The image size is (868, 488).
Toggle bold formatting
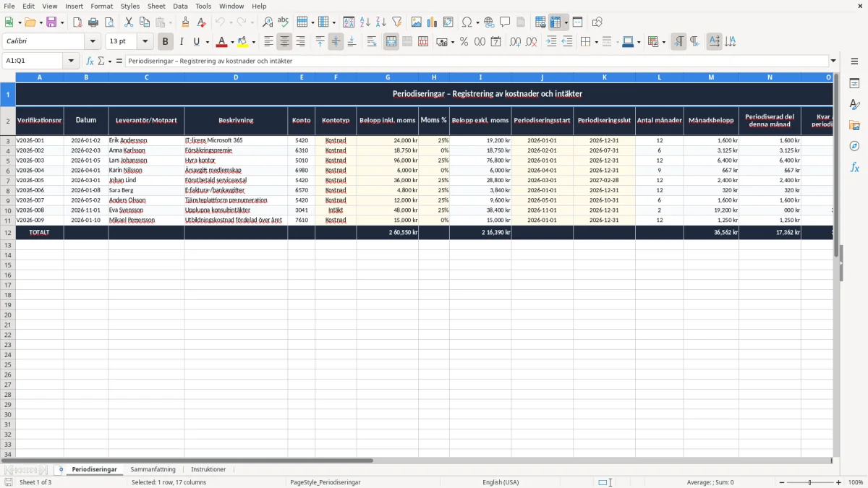(166, 42)
